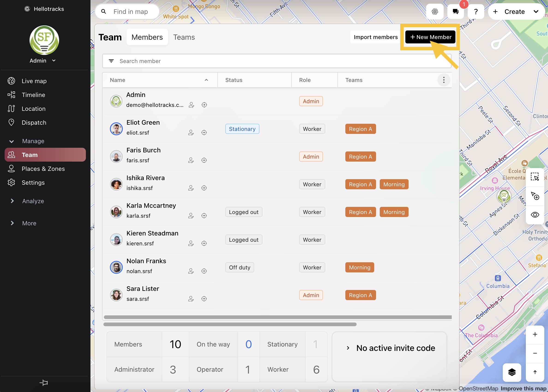The height and width of the screenshot is (392, 548).
Task: Zoom in using the map plus control
Action: (x=535, y=334)
